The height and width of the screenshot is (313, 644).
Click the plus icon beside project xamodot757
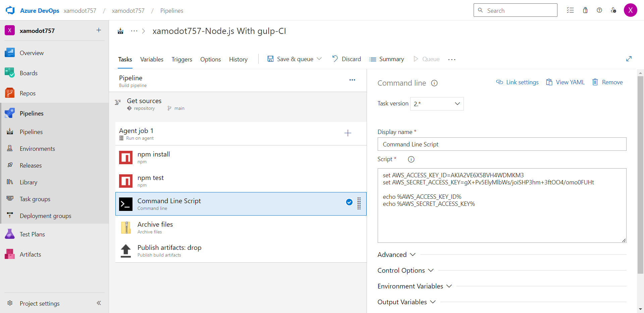coord(99,30)
